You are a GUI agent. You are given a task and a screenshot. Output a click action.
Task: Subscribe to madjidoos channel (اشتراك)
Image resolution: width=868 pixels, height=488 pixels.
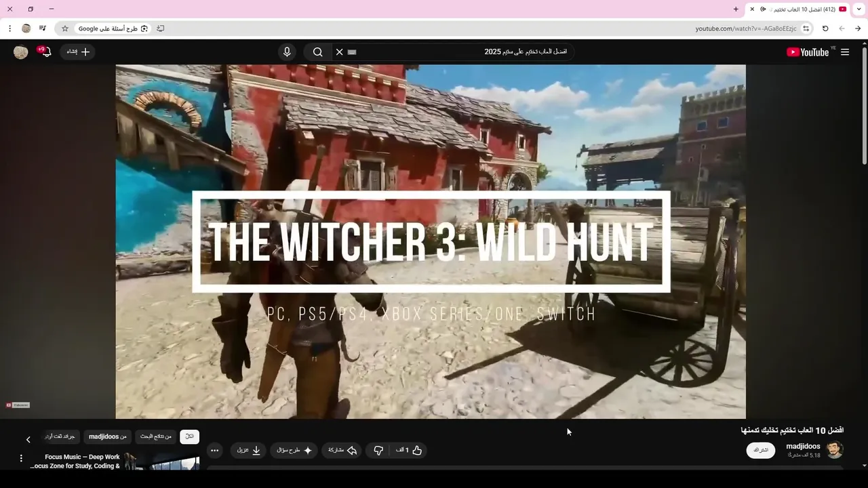761,450
